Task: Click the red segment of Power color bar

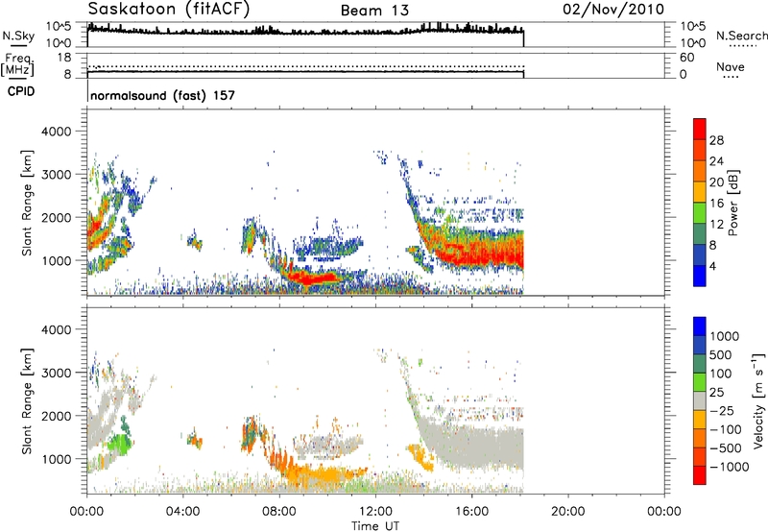Action: coord(700,127)
